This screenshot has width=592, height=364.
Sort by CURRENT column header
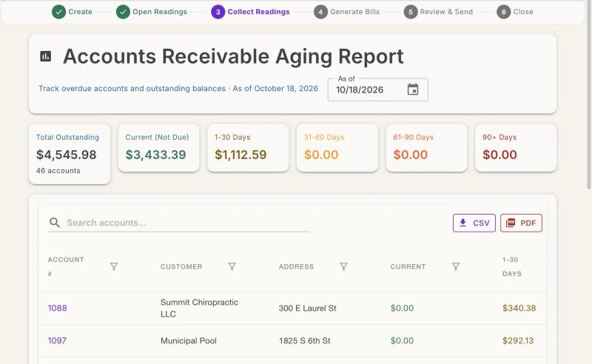coord(408,266)
